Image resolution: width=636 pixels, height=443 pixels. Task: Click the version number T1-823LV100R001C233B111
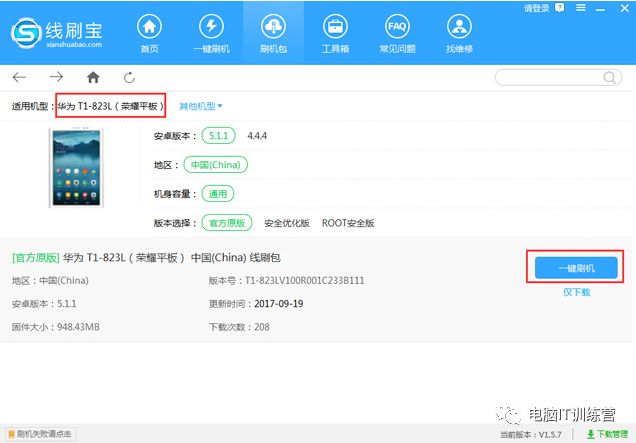[x=305, y=280]
